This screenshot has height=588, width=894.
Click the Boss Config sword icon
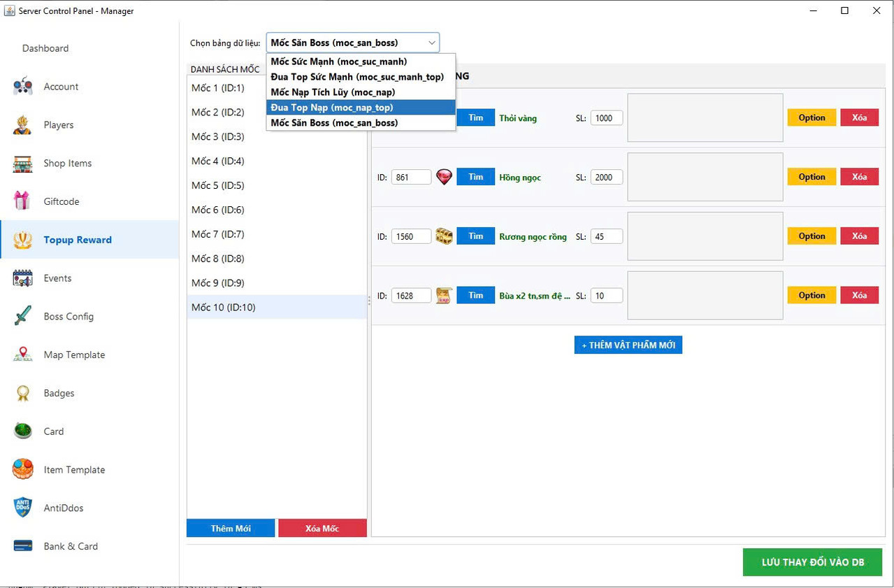(x=23, y=317)
